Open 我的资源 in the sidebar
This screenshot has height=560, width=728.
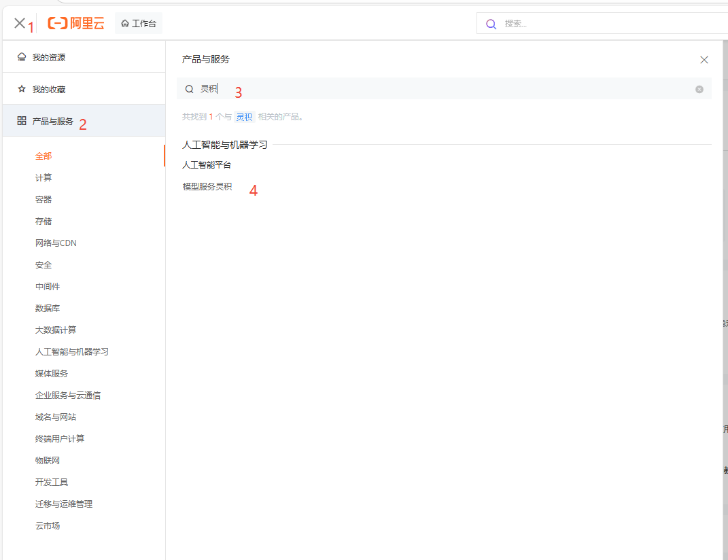(x=84, y=57)
